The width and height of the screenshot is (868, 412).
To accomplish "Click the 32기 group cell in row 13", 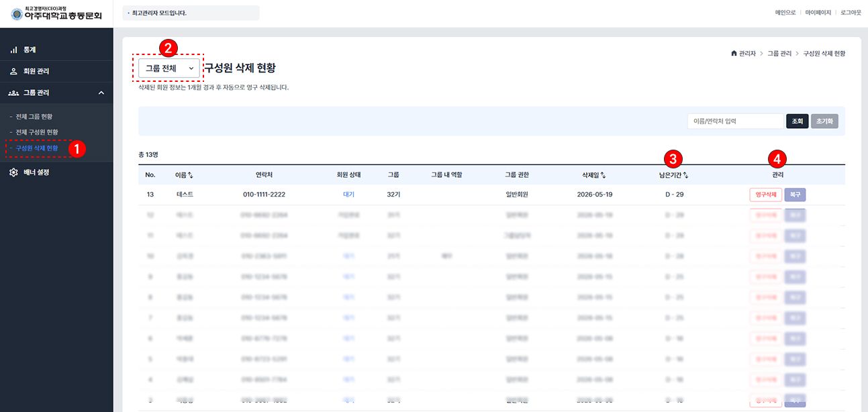I will 393,195.
